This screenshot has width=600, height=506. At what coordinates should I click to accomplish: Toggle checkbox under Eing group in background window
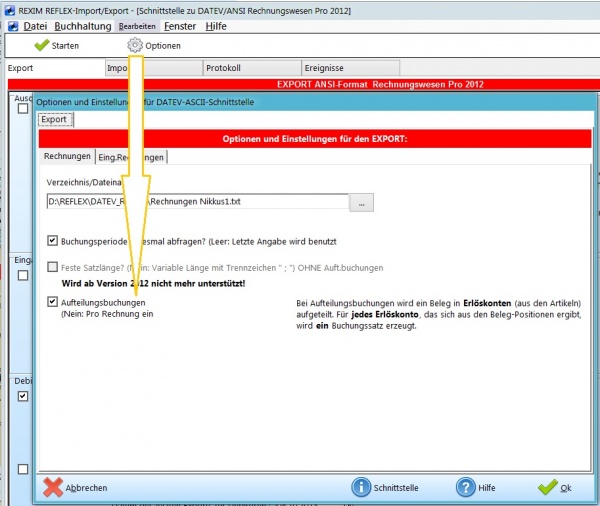(23, 276)
